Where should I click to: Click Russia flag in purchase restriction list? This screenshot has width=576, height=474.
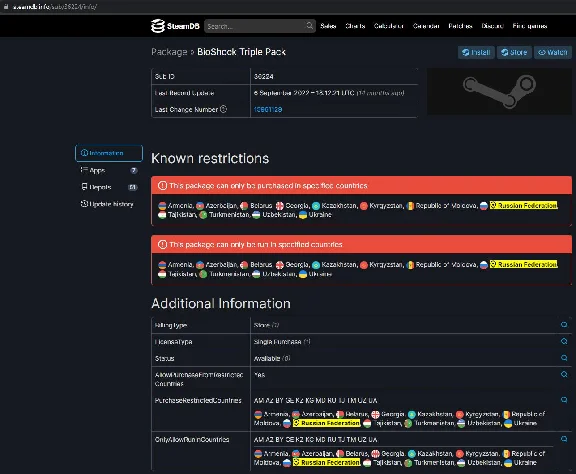coord(484,206)
